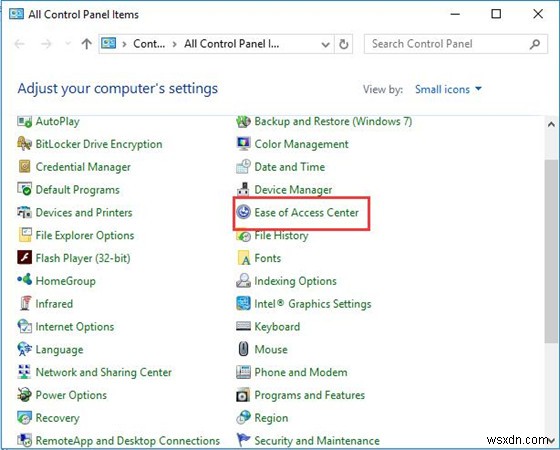Open the Recent locations dropdown arrow
This screenshot has height=450, width=560.
pyautogui.click(x=68, y=44)
